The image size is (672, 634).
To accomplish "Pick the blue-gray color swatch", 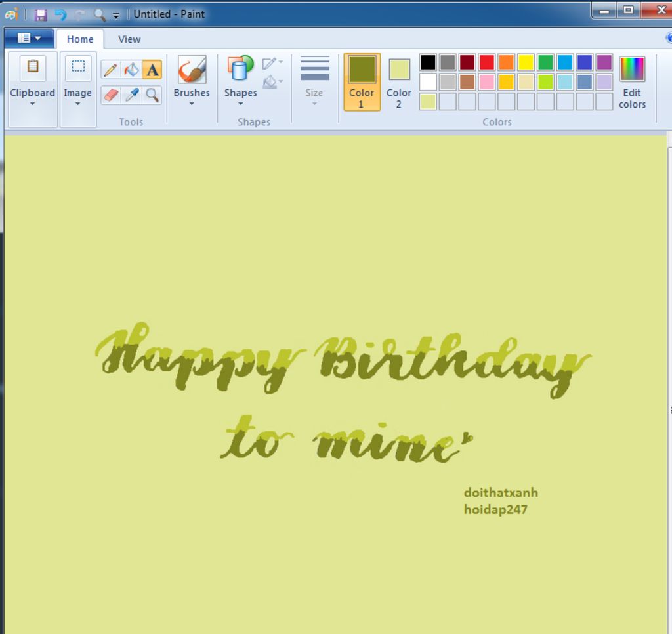I will [585, 82].
